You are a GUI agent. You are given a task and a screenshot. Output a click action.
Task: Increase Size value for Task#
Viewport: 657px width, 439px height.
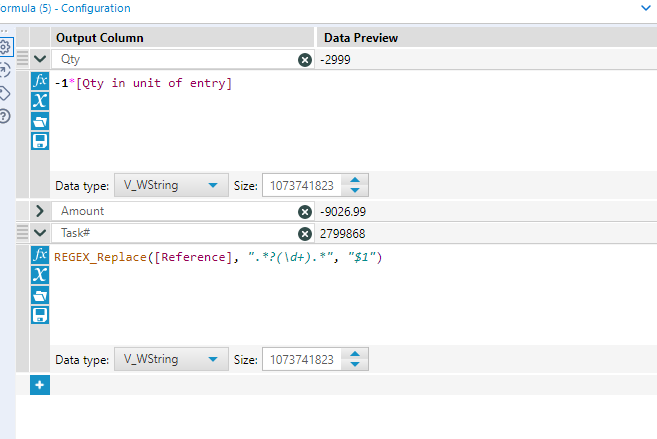(x=355, y=354)
